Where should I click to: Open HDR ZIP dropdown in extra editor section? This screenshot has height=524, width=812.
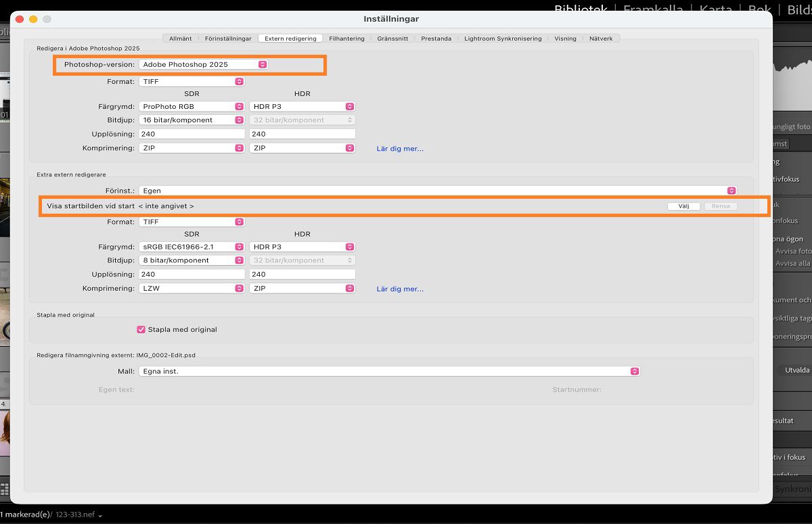[302, 288]
